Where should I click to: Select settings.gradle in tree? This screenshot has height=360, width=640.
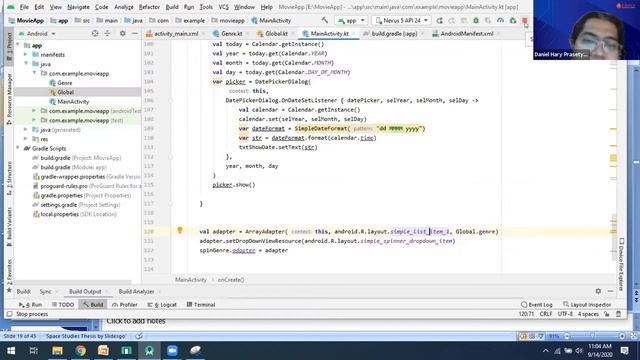coord(76,205)
